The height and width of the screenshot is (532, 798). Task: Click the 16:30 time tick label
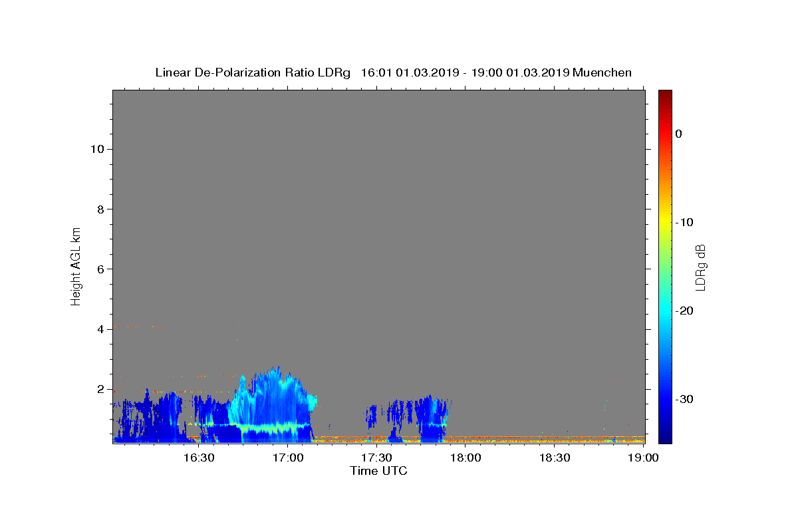click(x=198, y=458)
